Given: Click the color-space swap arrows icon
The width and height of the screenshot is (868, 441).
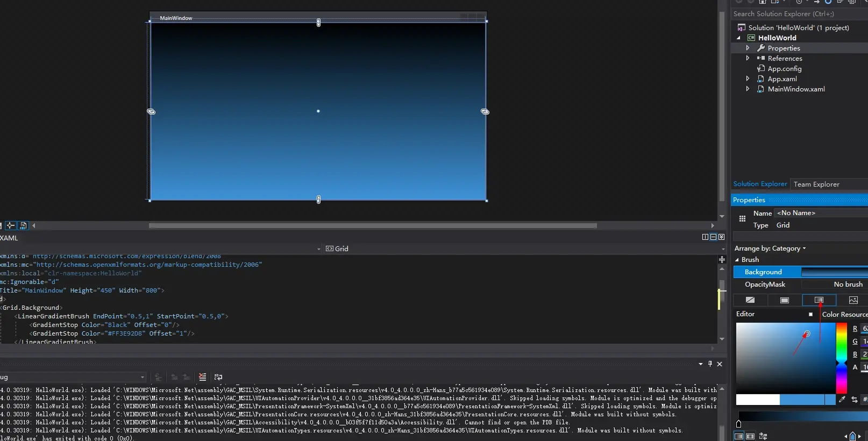Looking at the screenshot, I should point(854,400).
